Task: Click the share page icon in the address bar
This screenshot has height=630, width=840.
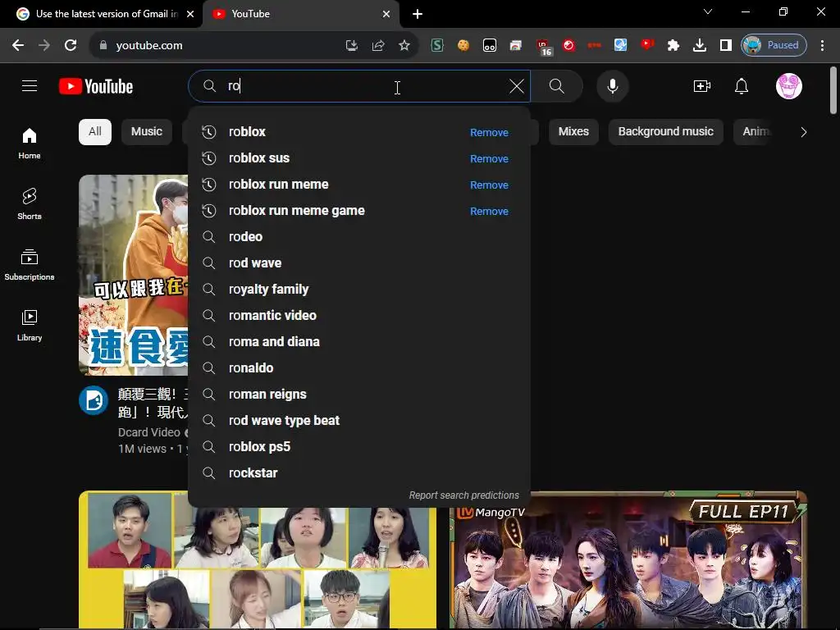Action: point(378,46)
